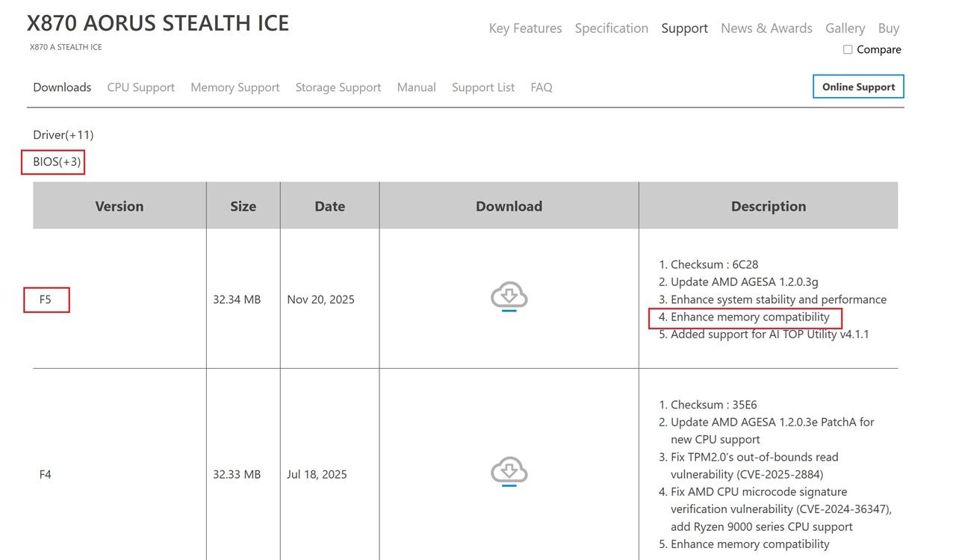Collapse the BIOS(+3) section
Image resolution: width=956 pixels, height=560 pixels.
coord(57,161)
